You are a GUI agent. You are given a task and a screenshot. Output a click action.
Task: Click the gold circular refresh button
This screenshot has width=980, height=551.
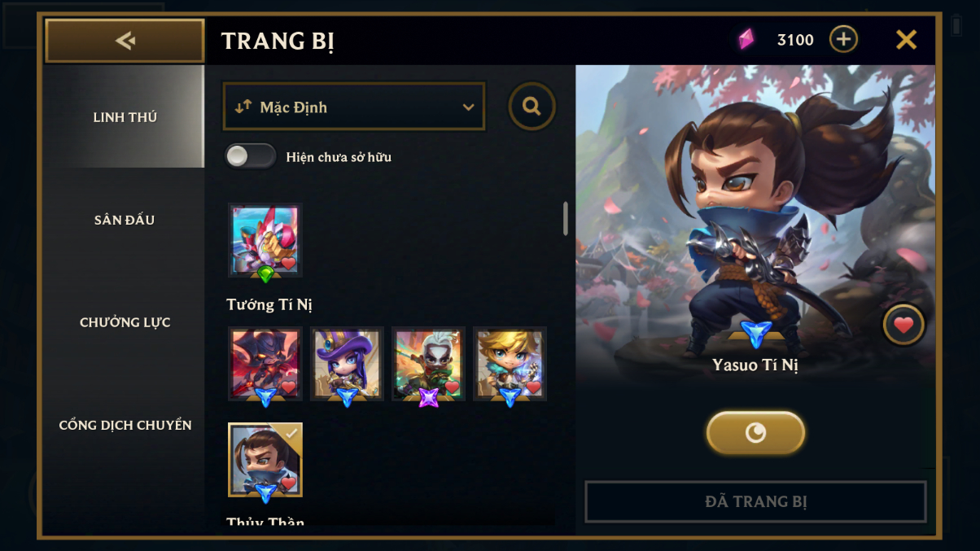tap(755, 432)
